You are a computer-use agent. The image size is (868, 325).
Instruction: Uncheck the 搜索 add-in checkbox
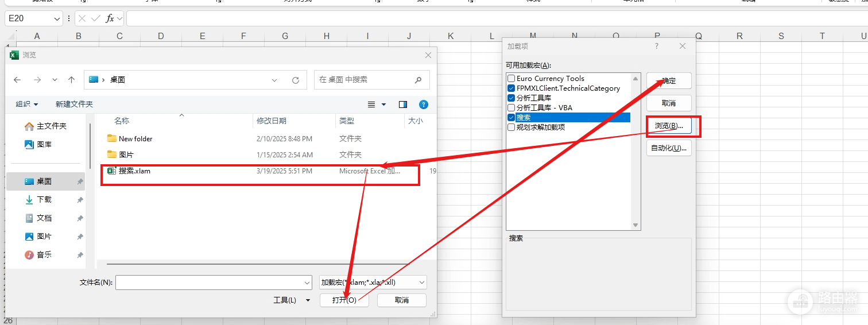pos(511,118)
